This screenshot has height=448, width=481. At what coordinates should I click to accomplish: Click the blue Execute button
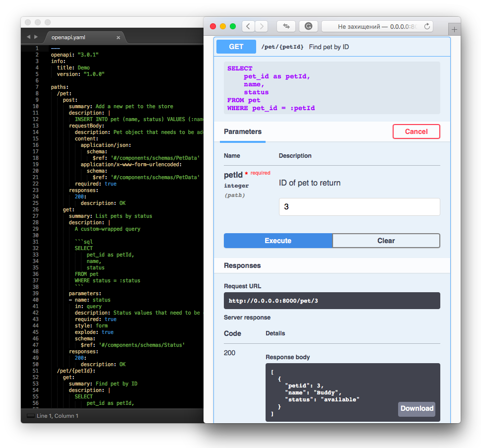[278, 241]
